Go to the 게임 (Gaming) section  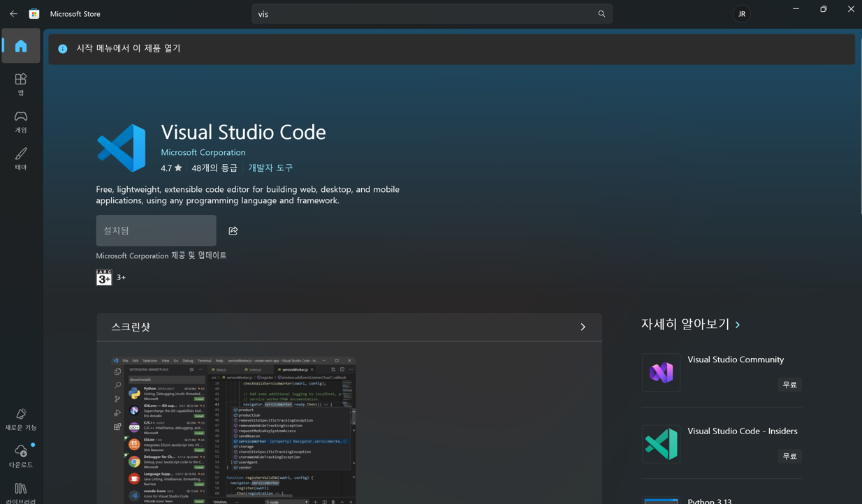[x=21, y=121]
